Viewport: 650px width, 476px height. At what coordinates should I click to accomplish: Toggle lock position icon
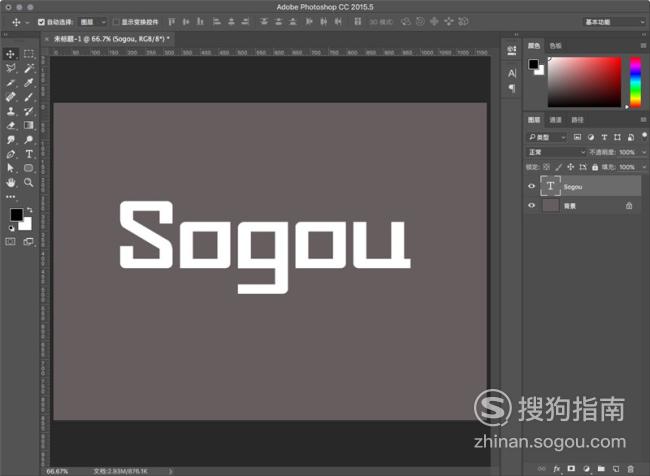(571, 167)
